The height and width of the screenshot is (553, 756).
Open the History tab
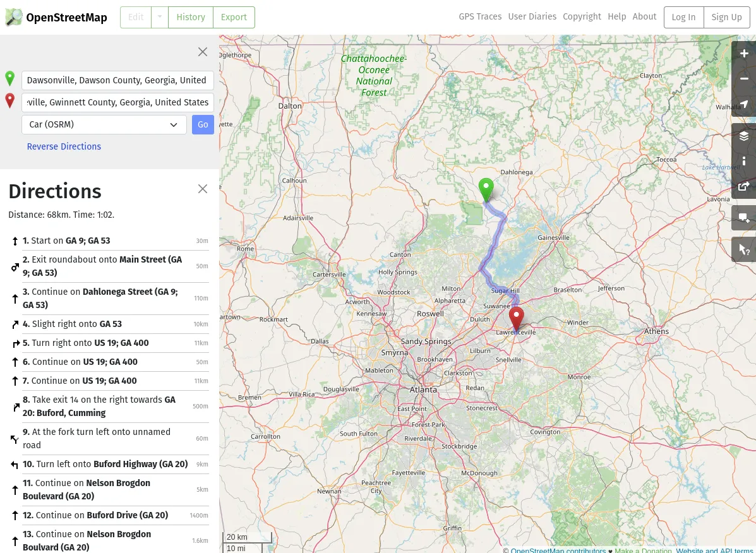coord(191,18)
